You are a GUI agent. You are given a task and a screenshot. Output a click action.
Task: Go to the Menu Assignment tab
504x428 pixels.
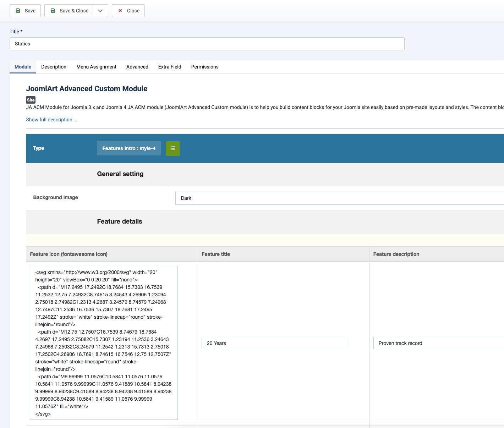(96, 67)
